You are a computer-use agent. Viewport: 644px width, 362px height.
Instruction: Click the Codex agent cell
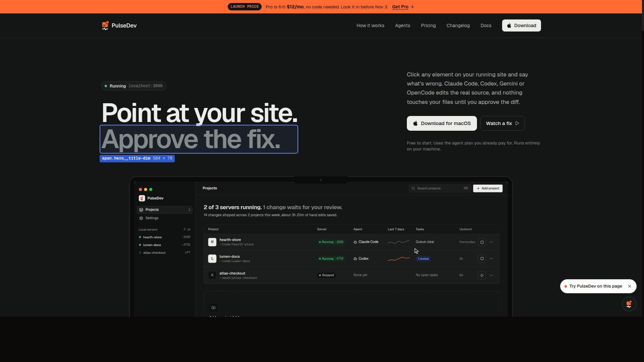[361, 259]
